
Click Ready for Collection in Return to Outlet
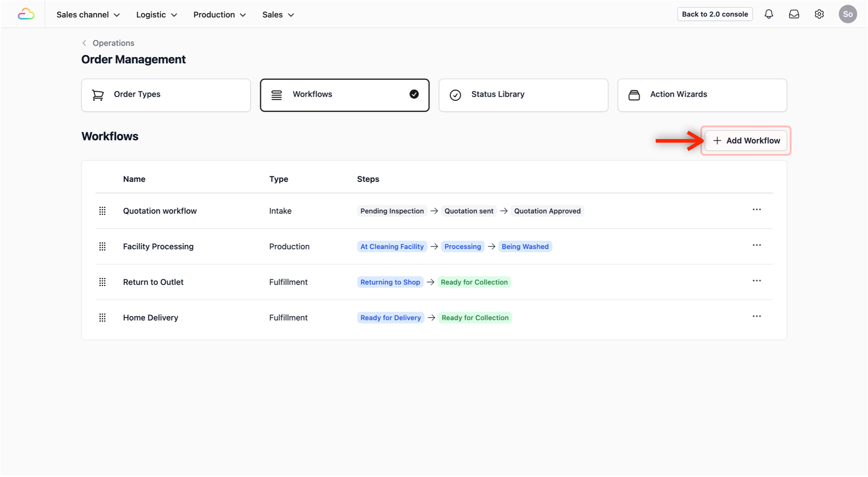(474, 282)
